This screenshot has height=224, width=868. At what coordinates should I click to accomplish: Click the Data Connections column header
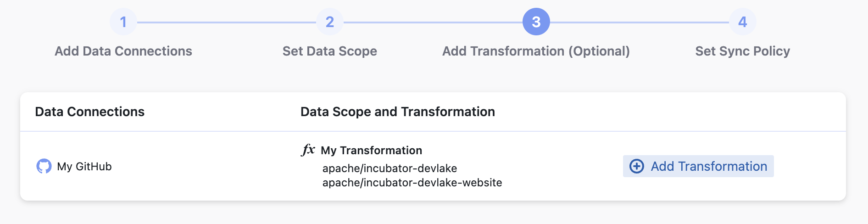[89, 112]
